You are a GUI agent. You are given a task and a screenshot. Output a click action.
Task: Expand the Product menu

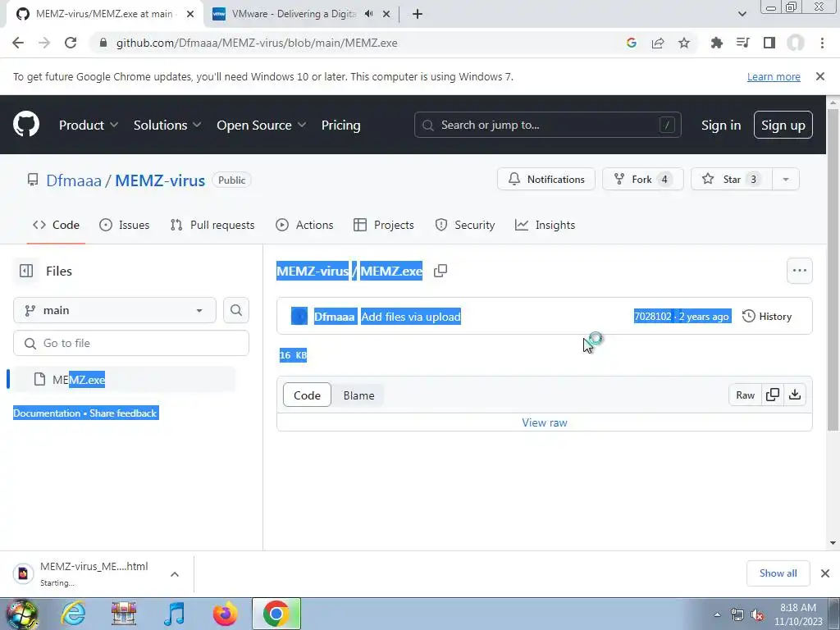coord(89,125)
